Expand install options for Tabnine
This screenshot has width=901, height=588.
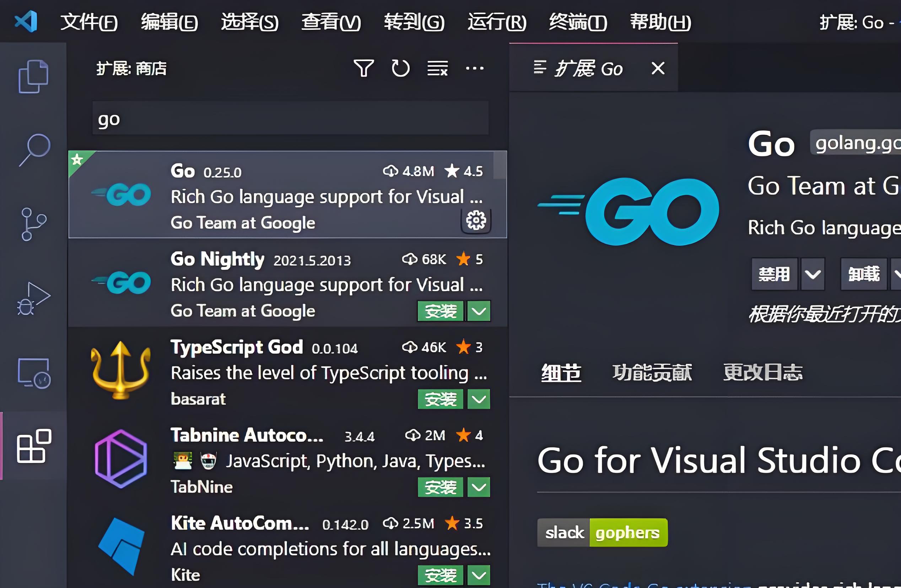tap(479, 488)
